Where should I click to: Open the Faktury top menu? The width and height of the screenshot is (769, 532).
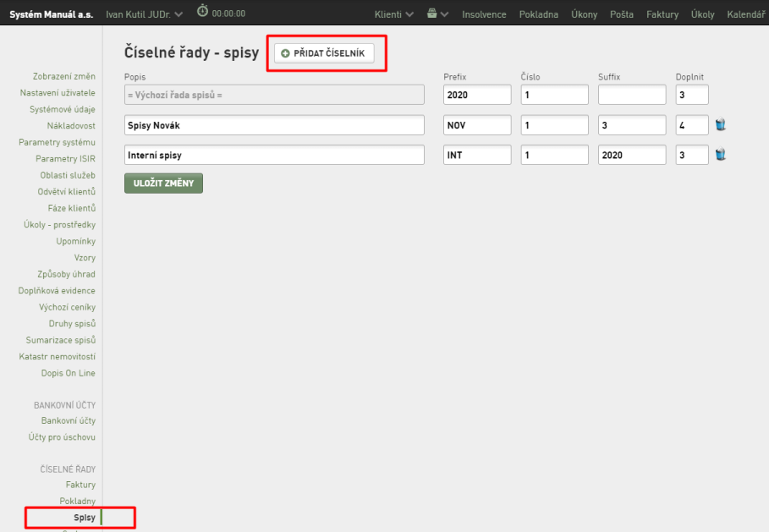tap(662, 14)
